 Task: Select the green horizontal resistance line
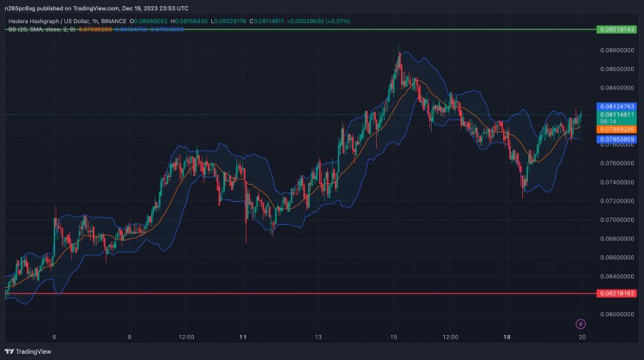301,29
